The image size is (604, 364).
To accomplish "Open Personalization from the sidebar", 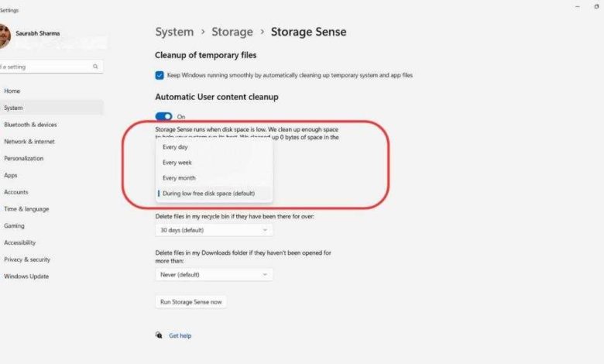I will click(x=24, y=158).
